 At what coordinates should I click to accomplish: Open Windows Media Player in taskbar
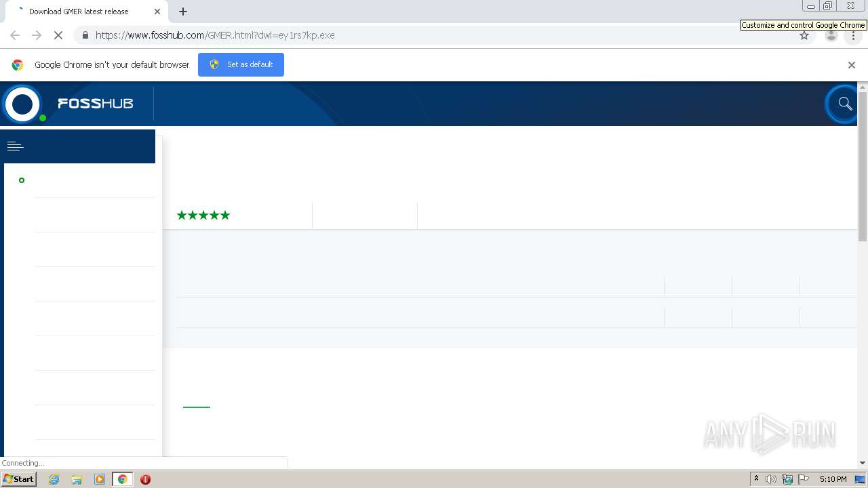click(x=100, y=479)
